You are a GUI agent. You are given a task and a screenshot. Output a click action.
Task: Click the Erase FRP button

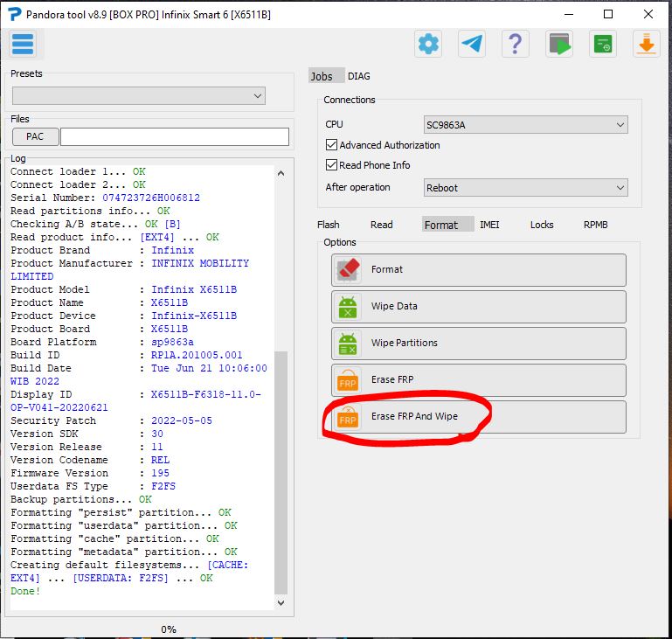pos(479,380)
